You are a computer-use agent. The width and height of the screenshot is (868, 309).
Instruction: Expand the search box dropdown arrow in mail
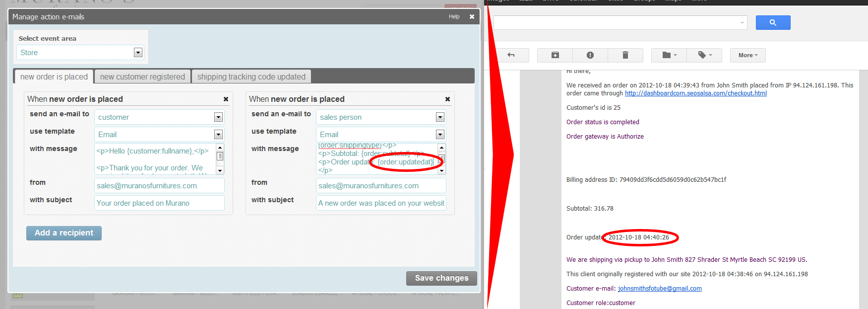click(x=742, y=23)
